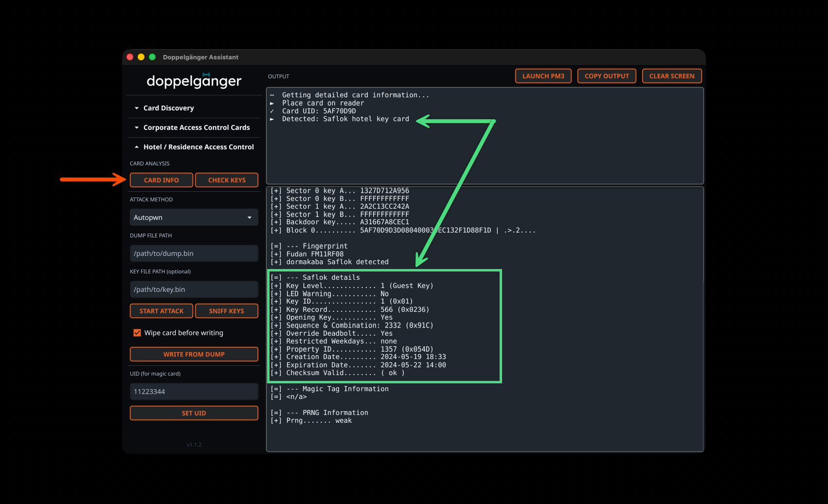Click the WRITE FROM DUMP button
The image size is (828, 504).
pyautogui.click(x=194, y=354)
